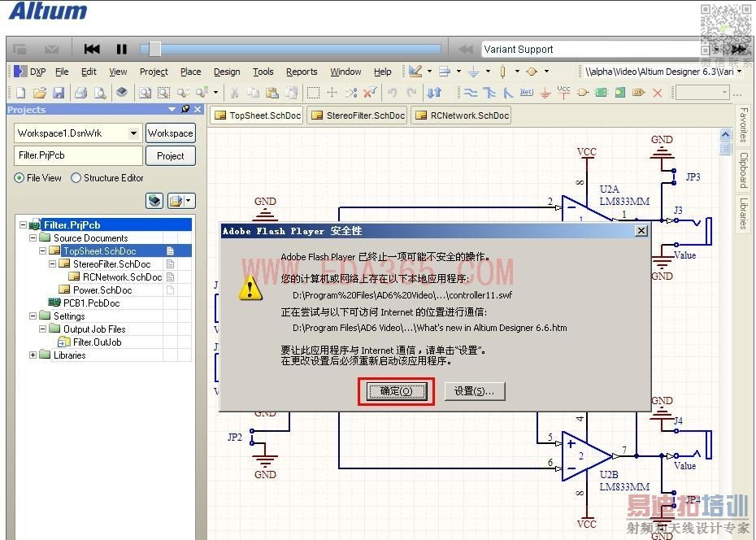Click the Project button
Image resolution: width=756 pixels, height=540 pixels.
(170, 155)
